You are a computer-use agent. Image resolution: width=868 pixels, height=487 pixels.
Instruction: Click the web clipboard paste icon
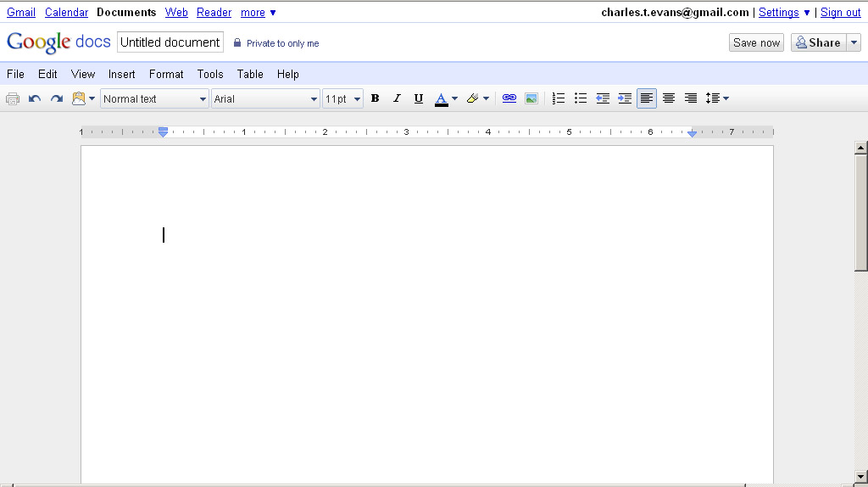(79, 98)
